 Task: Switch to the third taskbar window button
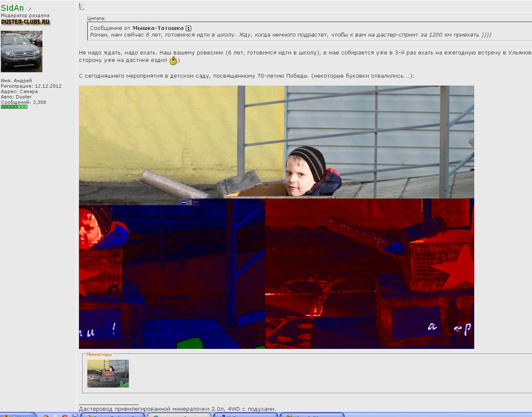(x=245, y=415)
